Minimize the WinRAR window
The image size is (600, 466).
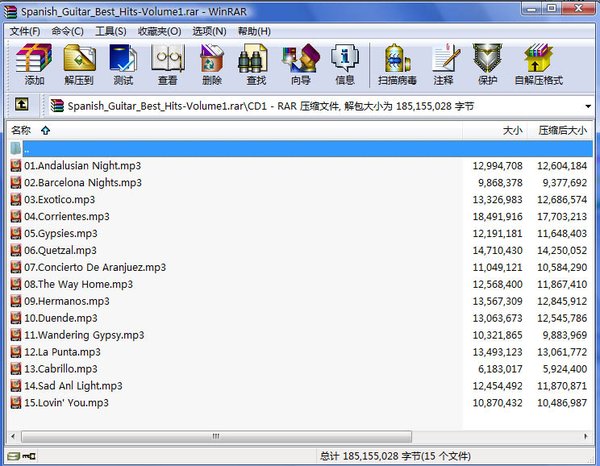[x=532, y=9]
